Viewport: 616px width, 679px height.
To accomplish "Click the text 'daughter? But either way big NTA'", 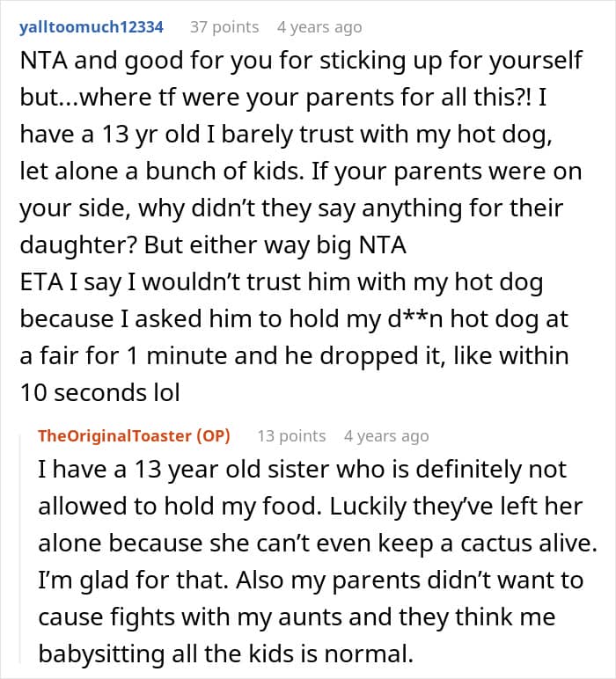I will coord(213,245).
